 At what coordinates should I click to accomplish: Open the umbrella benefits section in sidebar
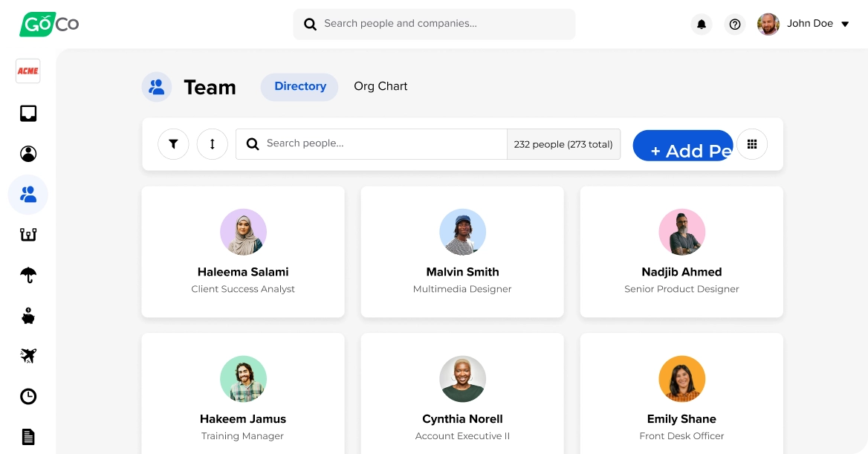click(x=27, y=274)
